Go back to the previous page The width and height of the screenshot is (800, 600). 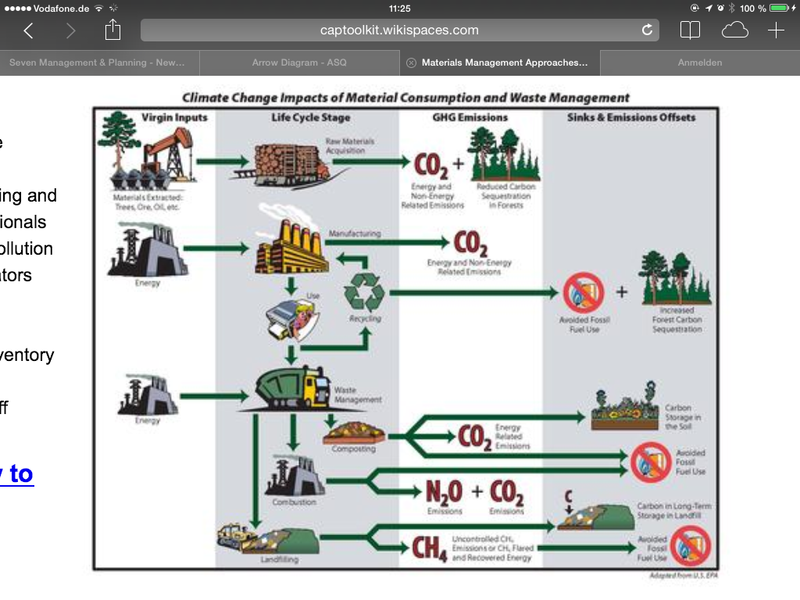[28, 31]
